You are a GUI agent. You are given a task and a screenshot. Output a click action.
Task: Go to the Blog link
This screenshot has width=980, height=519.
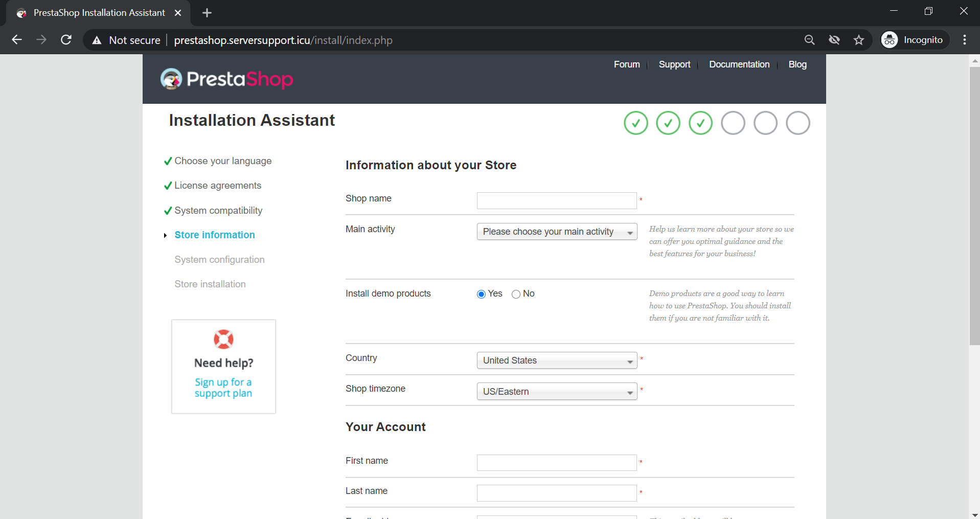pos(797,64)
